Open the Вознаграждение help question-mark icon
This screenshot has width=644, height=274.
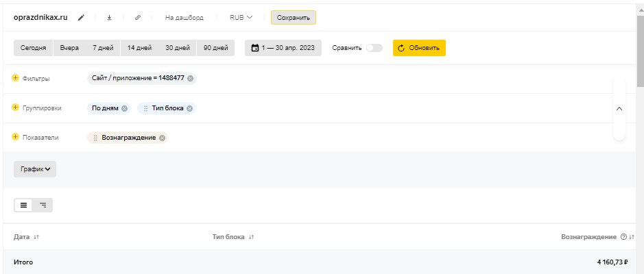624,237
